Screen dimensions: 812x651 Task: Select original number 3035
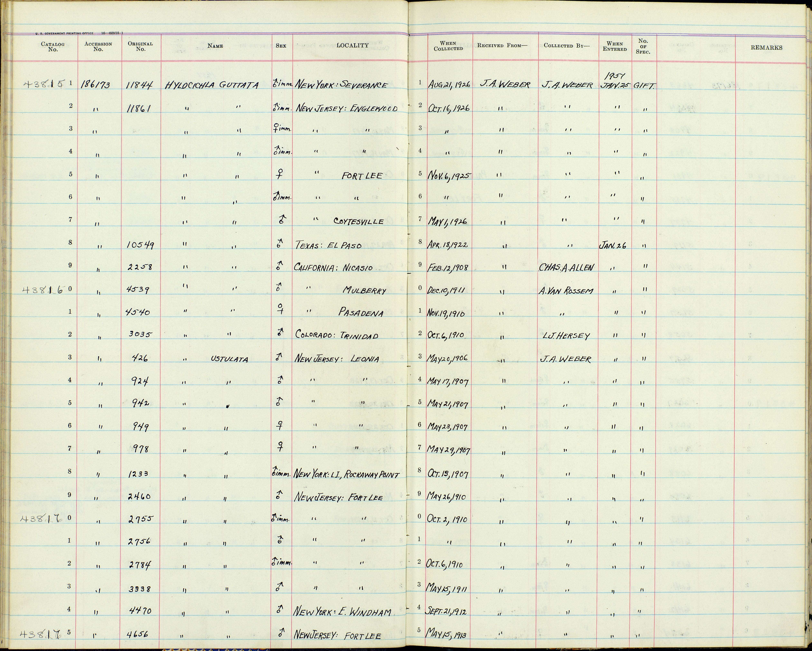[x=140, y=335]
